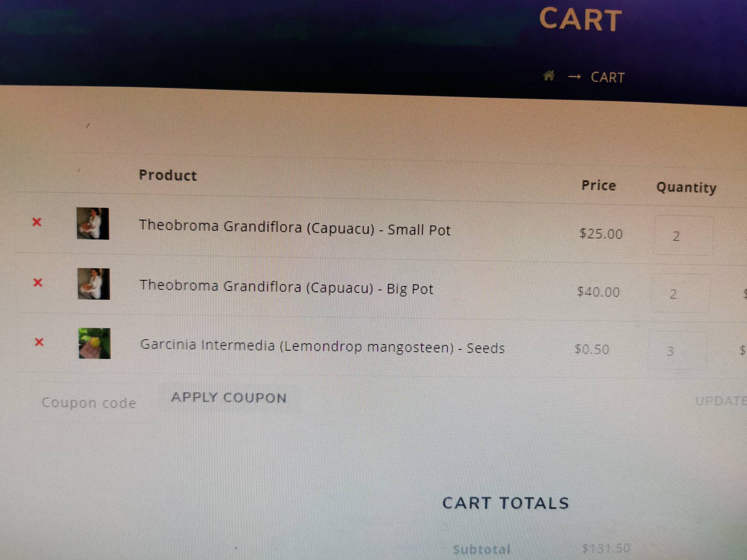Screen dimensions: 747x560
Task: Click the CART breadcrumb text
Action: click(x=608, y=77)
